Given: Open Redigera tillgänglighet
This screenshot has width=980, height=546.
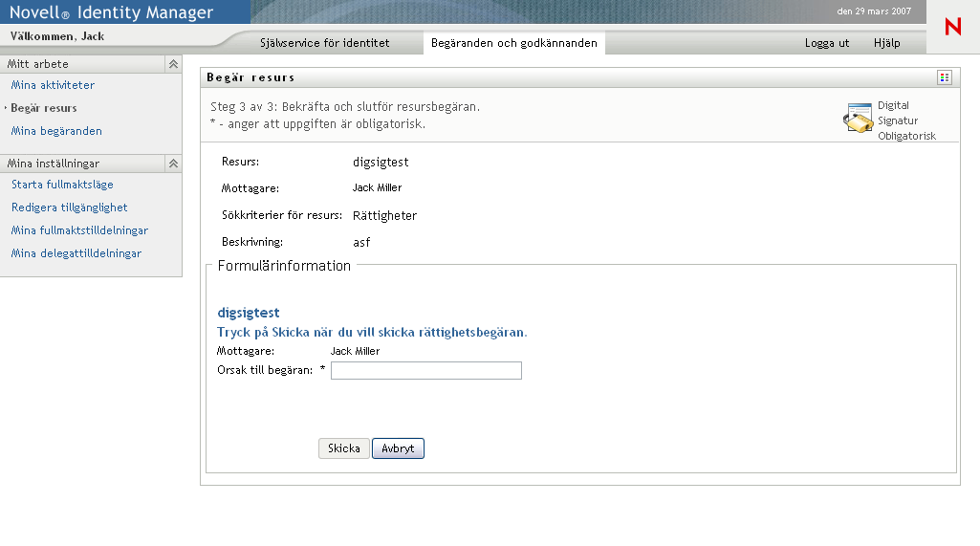Looking at the screenshot, I should (70, 207).
